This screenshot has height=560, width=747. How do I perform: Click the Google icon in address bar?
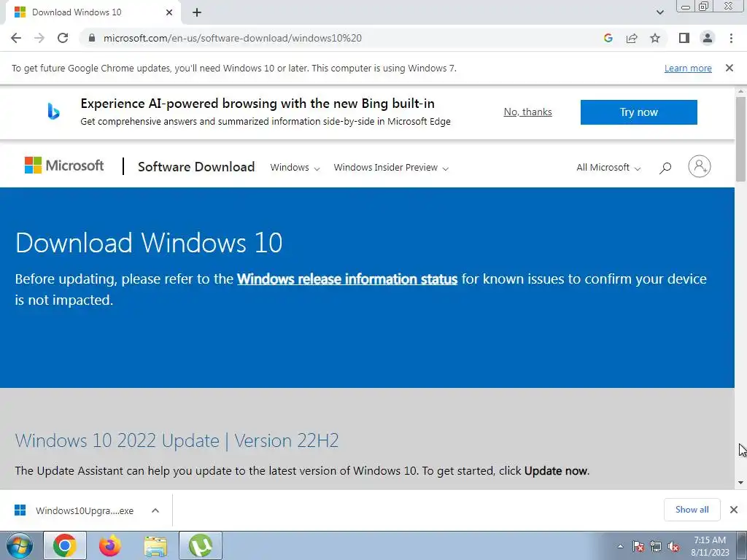[608, 38]
